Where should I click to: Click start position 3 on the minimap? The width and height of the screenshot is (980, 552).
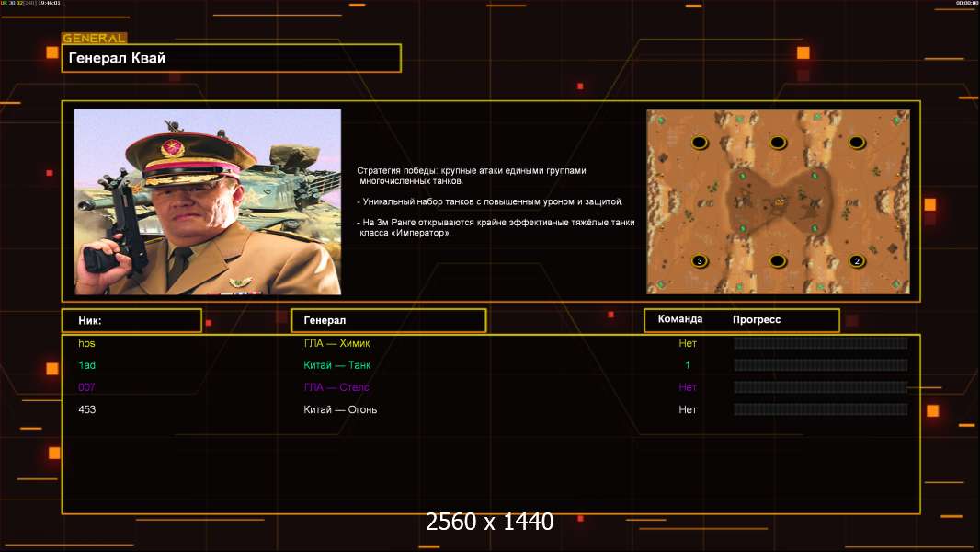pyautogui.click(x=700, y=261)
